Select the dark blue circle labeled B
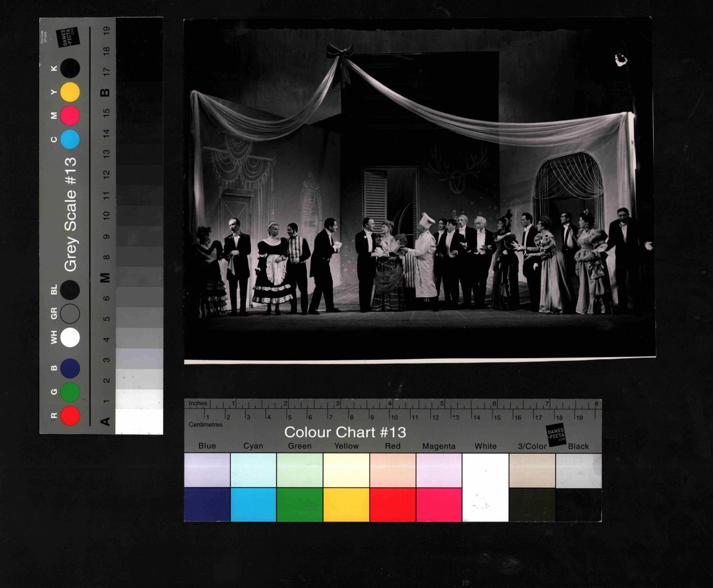Screen dimensions: 713x588 pyautogui.click(x=70, y=368)
